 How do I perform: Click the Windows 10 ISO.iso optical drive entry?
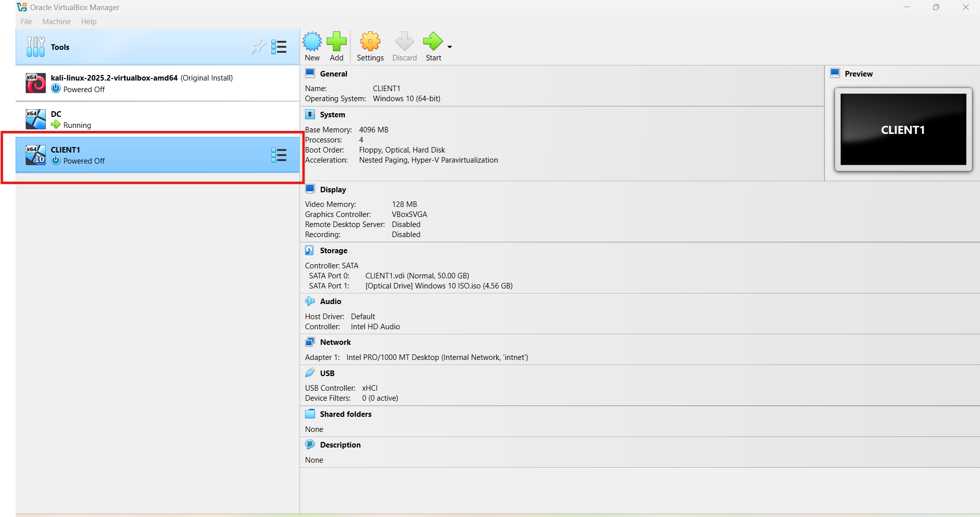click(x=439, y=285)
